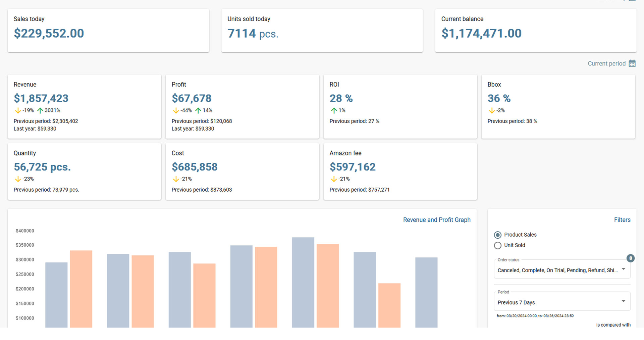This screenshot has height=340, width=644.
Task: Click the tallest blue bar in the graph
Action: pos(303,282)
